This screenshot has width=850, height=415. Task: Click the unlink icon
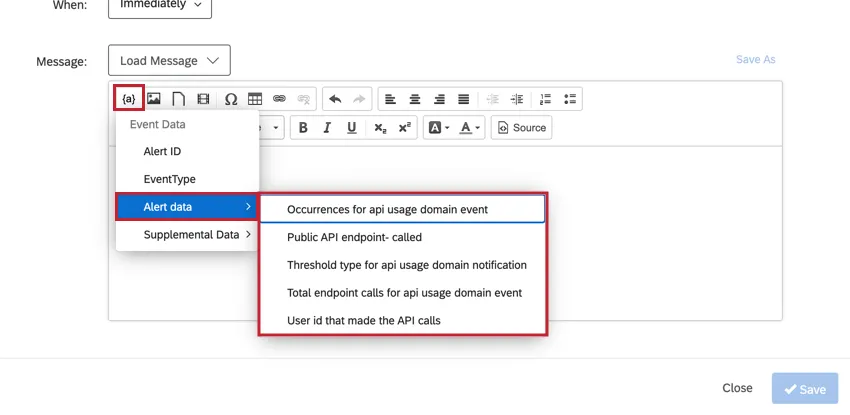tap(304, 99)
